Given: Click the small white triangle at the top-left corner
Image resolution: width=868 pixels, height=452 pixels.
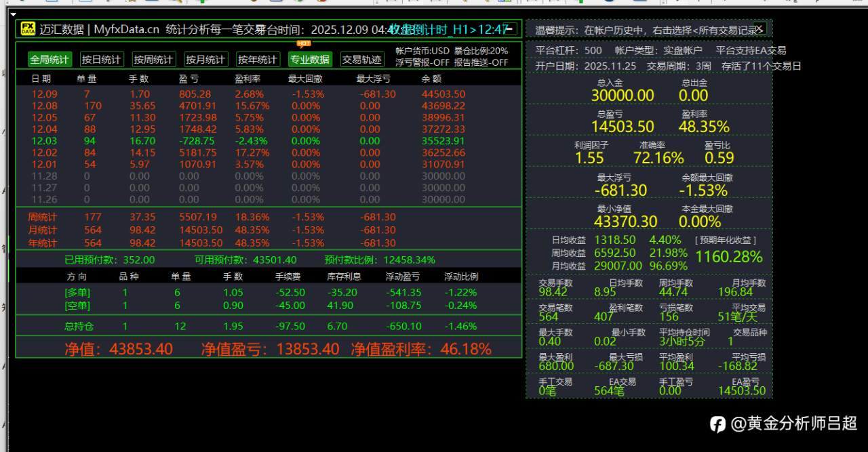Looking at the screenshot, I should pyautogui.click(x=13, y=14).
